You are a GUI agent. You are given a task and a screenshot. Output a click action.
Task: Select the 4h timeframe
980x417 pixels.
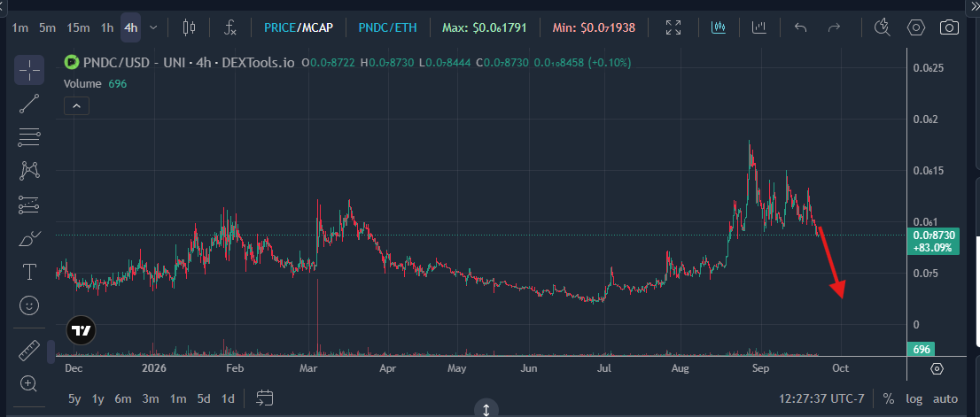coord(130,27)
